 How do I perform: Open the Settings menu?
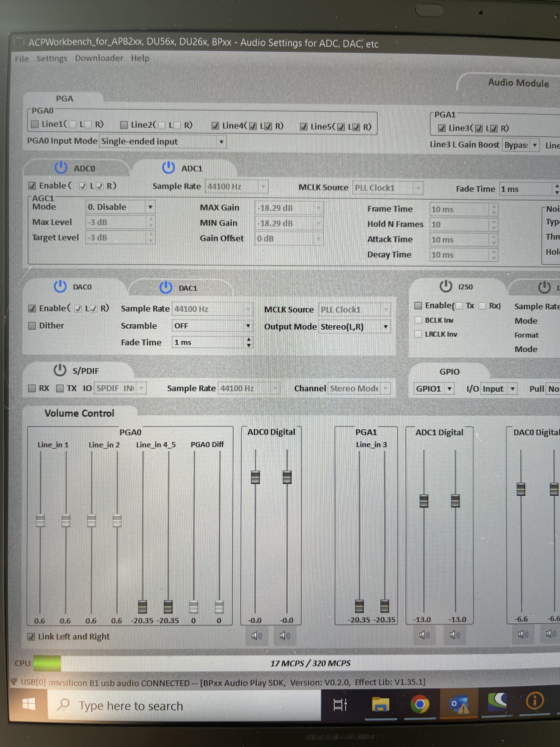[x=52, y=58]
